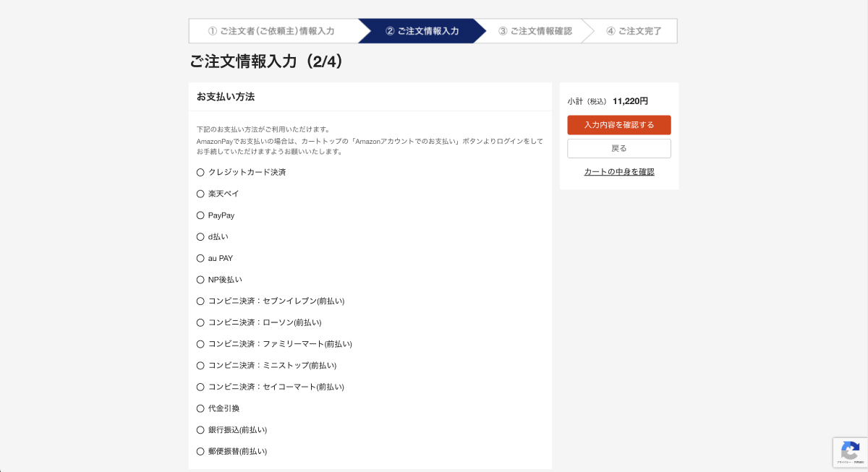This screenshot has width=868, height=472.
Task: Select au PAY payment method
Action: [200, 258]
